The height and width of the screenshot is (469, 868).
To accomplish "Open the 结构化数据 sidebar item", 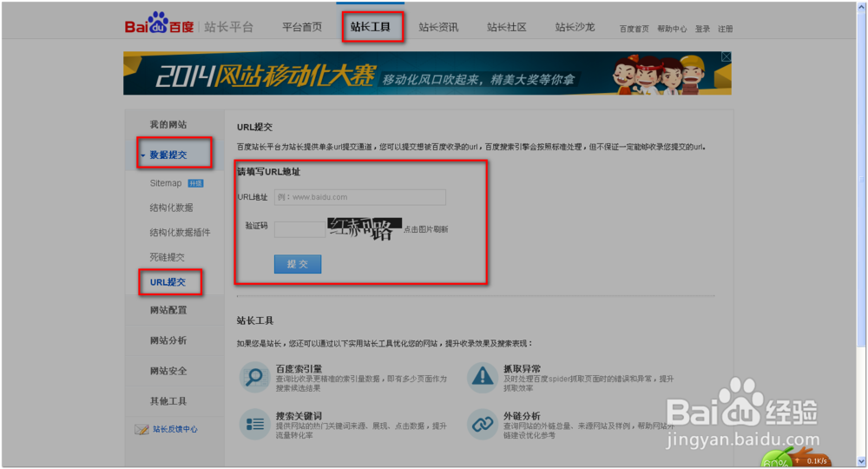I will pyautogui.click(x=171, y=208).
